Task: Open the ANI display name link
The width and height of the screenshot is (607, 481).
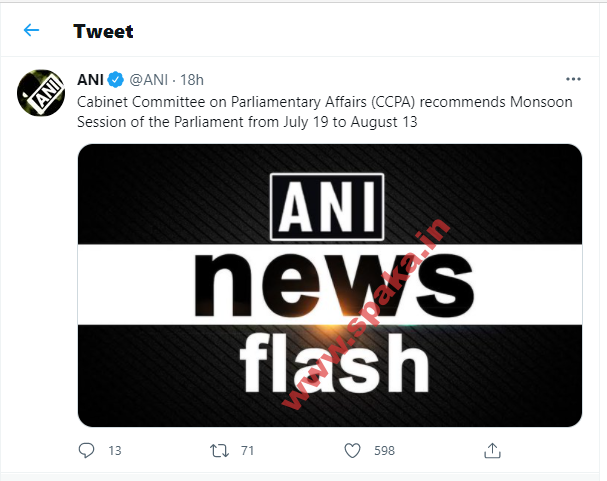Action: tap(91, 79)
